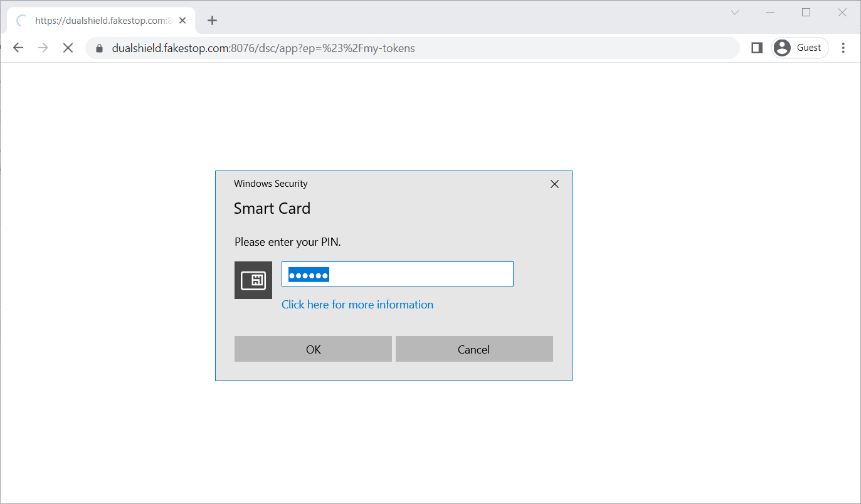Click the browser forward arrow
The width and height of the screenshot is (861, 504).
pos(43,48)
